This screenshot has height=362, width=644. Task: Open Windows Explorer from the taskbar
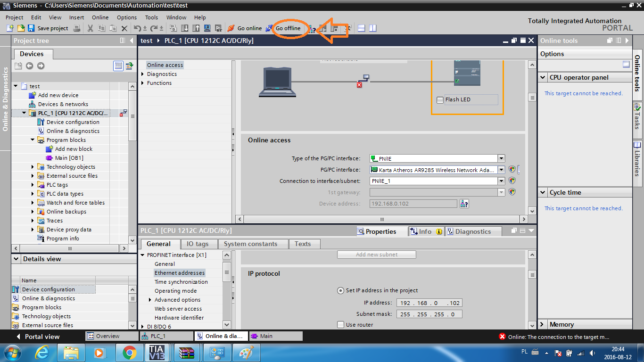click(x=71, y=352)
